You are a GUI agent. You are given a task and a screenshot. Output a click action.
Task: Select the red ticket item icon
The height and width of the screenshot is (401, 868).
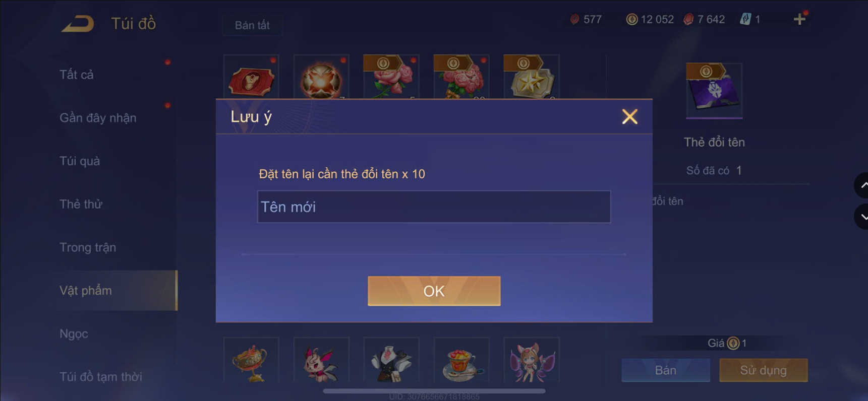(251, 78)
